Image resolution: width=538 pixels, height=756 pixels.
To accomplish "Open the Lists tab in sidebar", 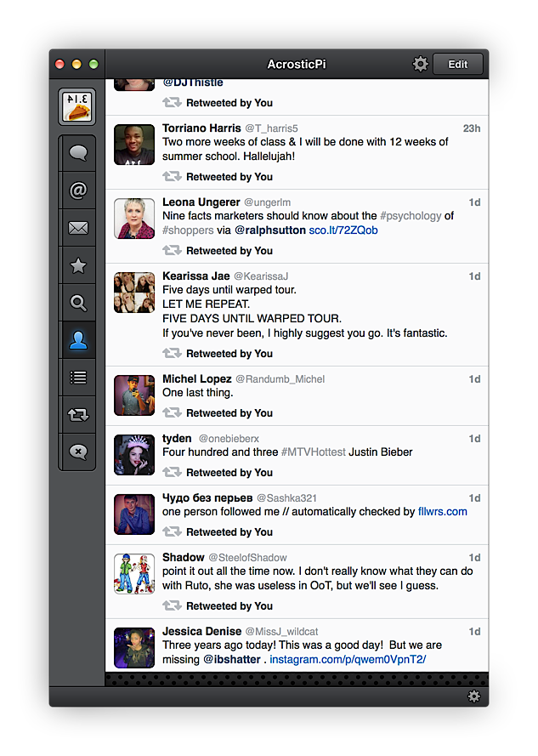I will (78, 378).
